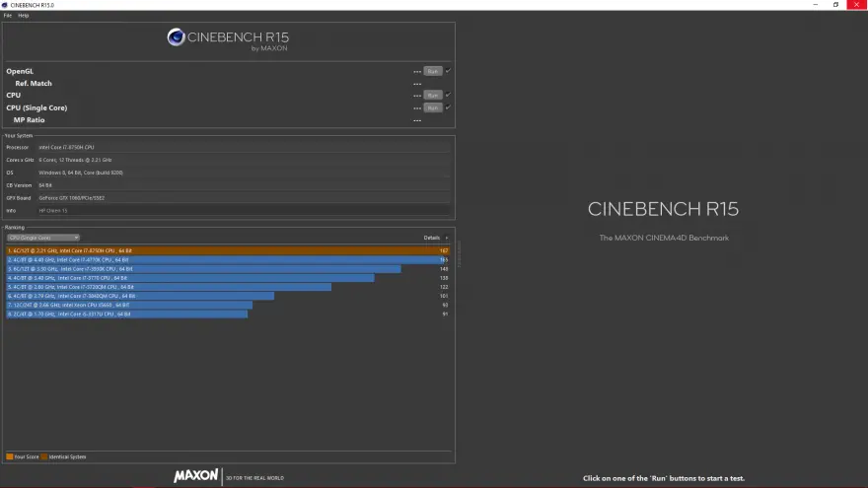
Task: Open the CPU (Single Core) ranking dropdown
Action: tap(43, 238)
